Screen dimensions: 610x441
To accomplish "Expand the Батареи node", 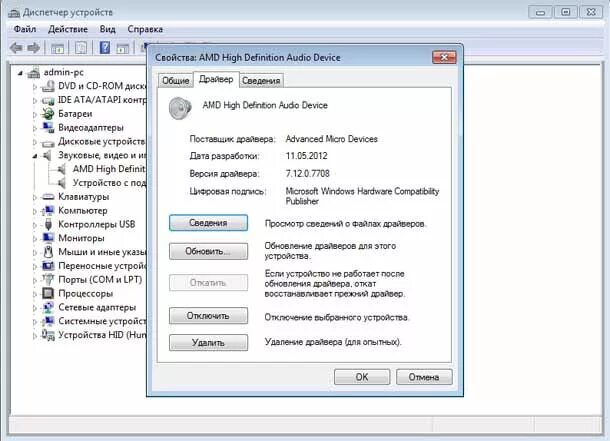I will [x=35, y=114].
